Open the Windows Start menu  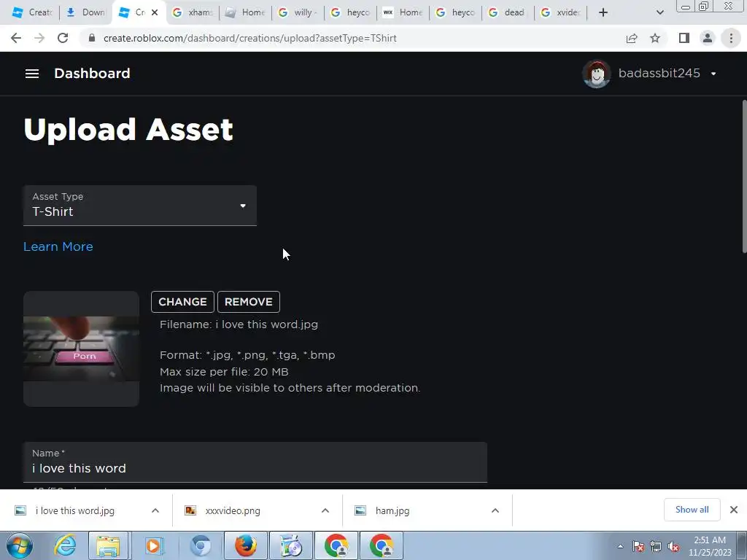click(20, 545)
